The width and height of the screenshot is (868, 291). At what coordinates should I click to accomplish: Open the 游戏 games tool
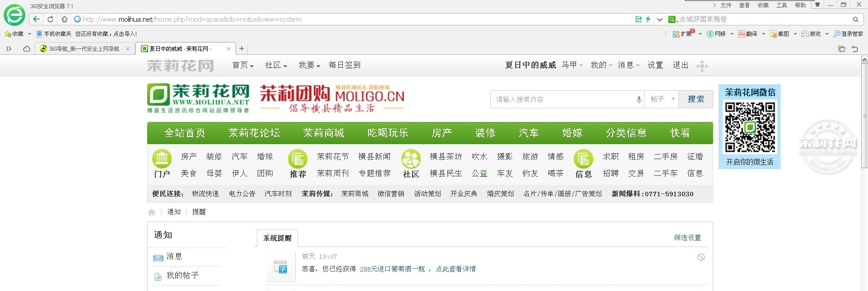811,34
